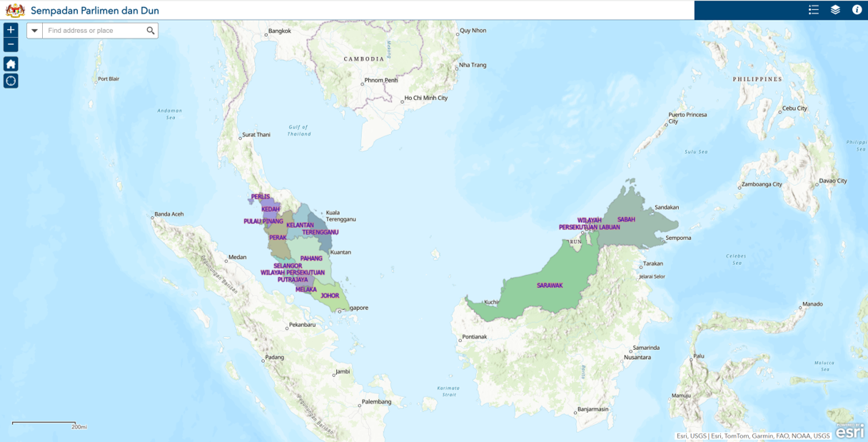The image size is (868, 442).
Task: Click the Banda Aceh city label
Action: click(169, 214)
